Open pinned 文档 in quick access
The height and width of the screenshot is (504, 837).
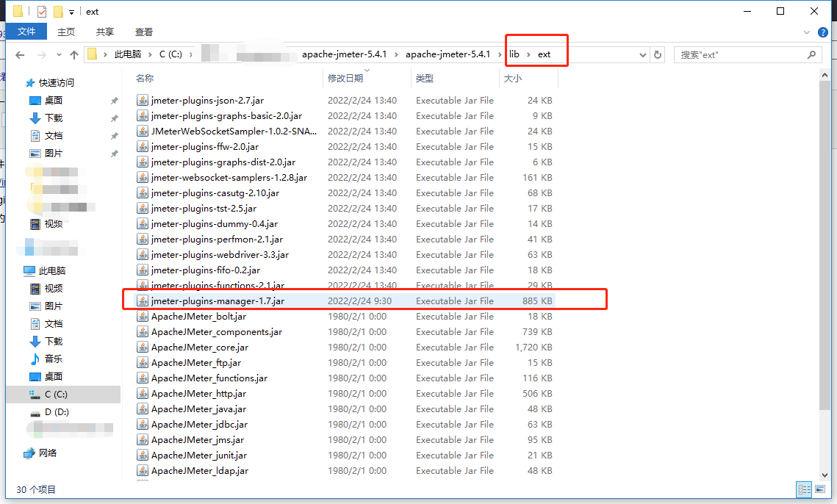tap(54, 136)
